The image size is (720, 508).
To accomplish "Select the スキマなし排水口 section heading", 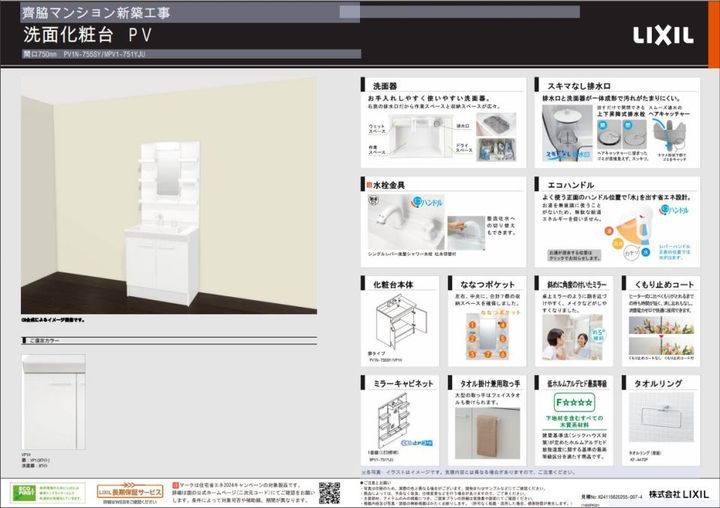I will coord(581,87).
